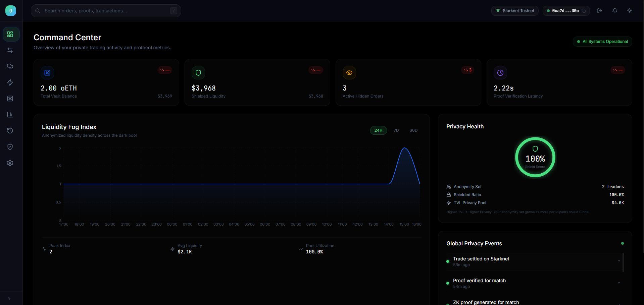Expand the sidebar with bottom chevron

9,299
